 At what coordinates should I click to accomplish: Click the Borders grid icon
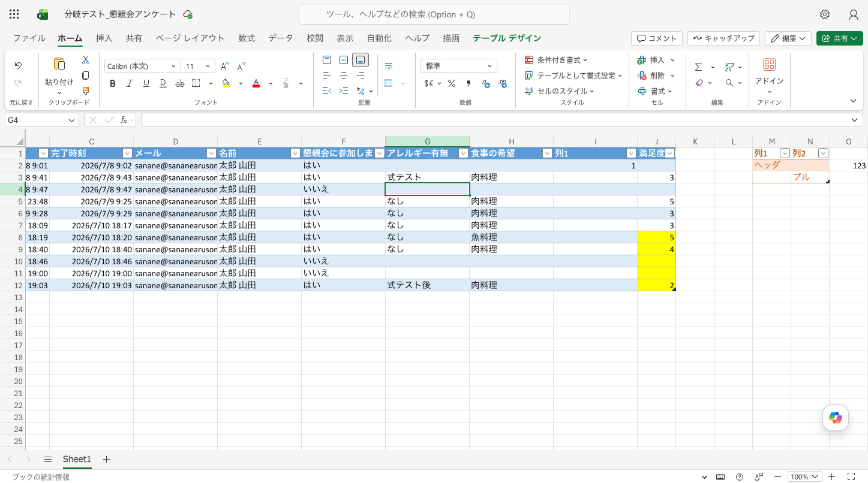[196, 83]
